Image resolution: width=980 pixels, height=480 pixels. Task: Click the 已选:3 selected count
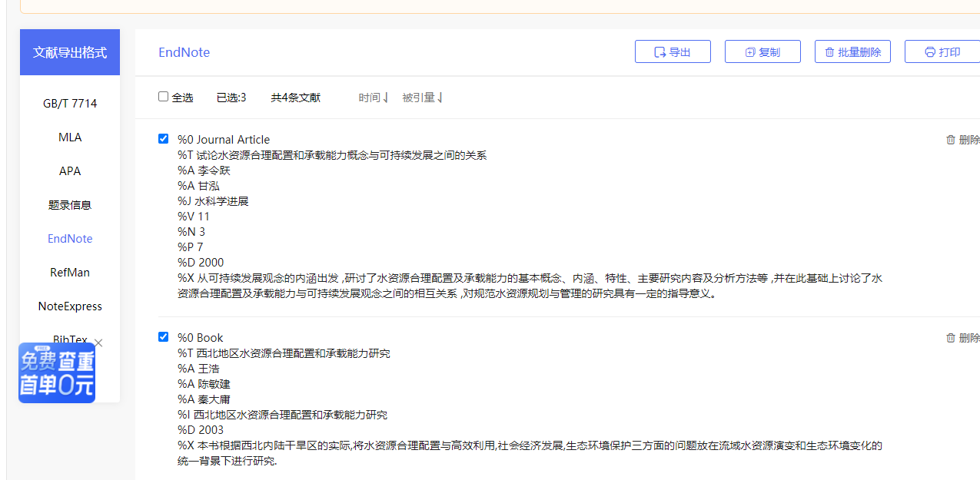(231, 98)
